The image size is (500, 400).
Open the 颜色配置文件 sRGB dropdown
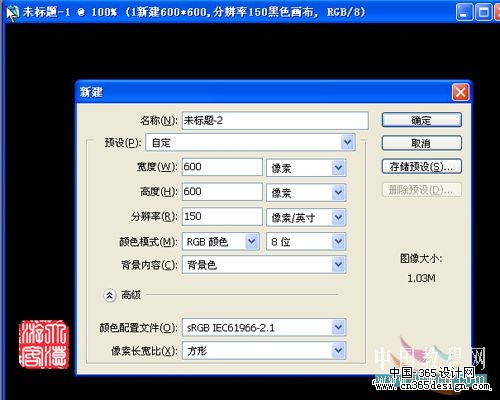(x=264, y=327)
